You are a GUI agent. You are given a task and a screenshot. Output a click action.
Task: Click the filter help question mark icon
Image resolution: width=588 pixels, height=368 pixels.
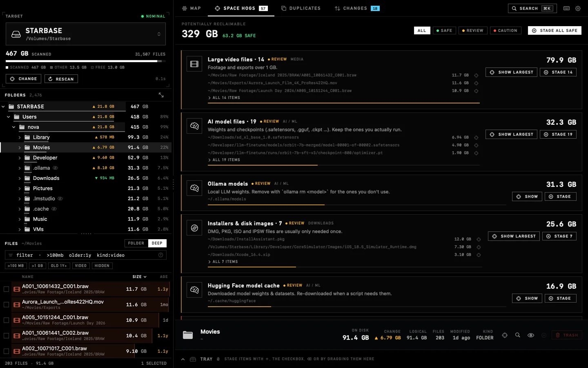tap(161, 255)
